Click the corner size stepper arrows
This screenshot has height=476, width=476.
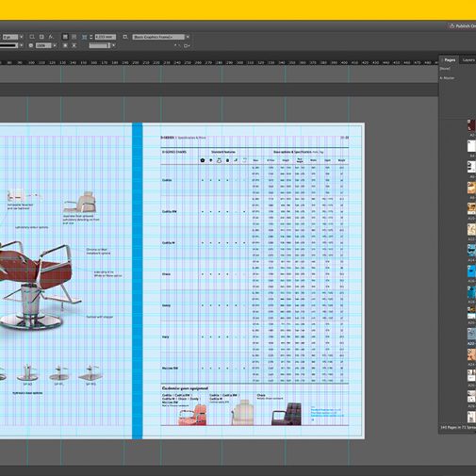tap(91, 37)
